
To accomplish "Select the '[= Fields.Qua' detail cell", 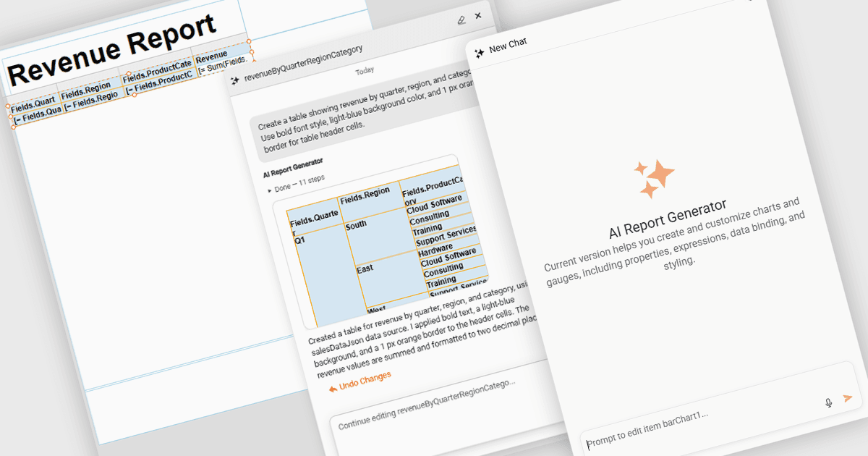I will click(37, 114).
